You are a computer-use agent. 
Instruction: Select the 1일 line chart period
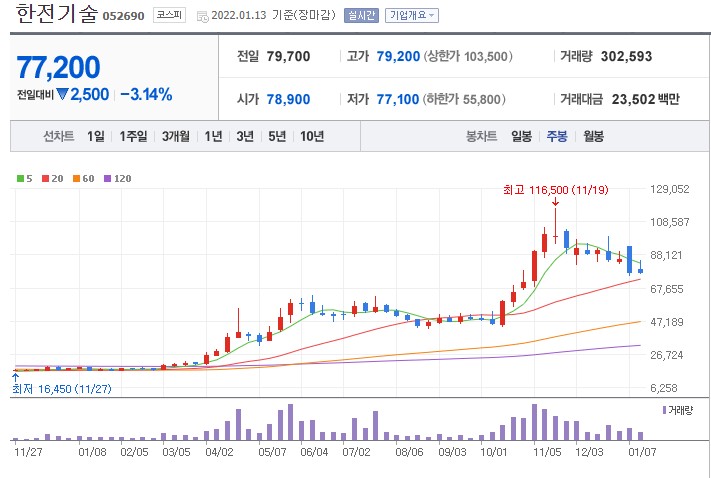coord(96,136)
